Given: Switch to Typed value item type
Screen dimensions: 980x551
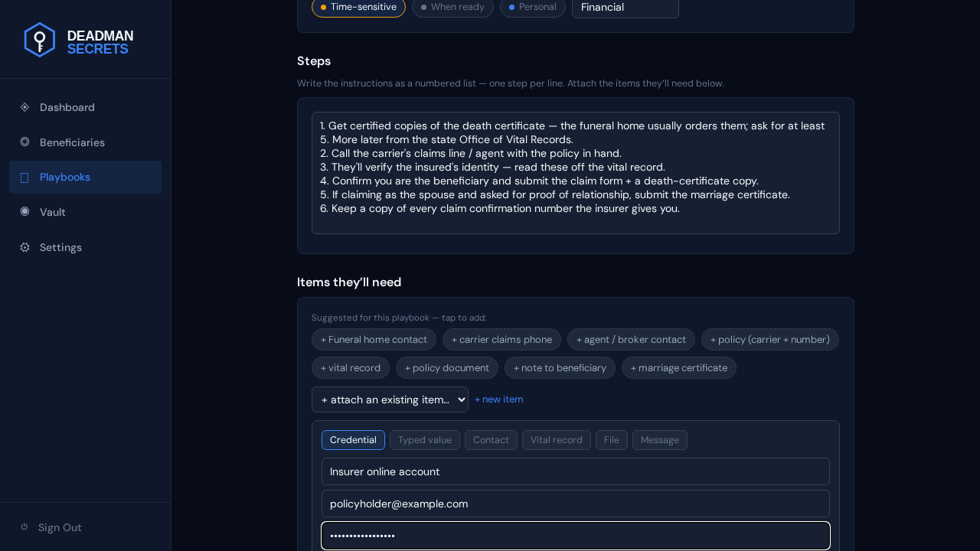Looking at the screenshot, I should 425,440.
